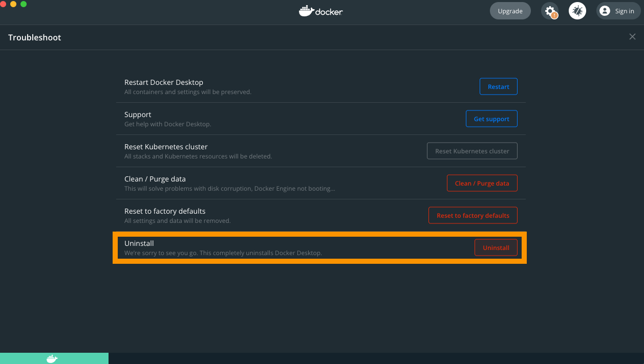
Task: Open the Settings gear icon
Action: (550, 11)
